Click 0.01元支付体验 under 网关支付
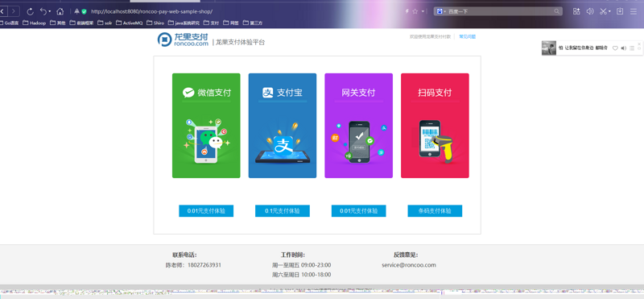This screenshot has width=644, height=299. (x=358, y=211)
